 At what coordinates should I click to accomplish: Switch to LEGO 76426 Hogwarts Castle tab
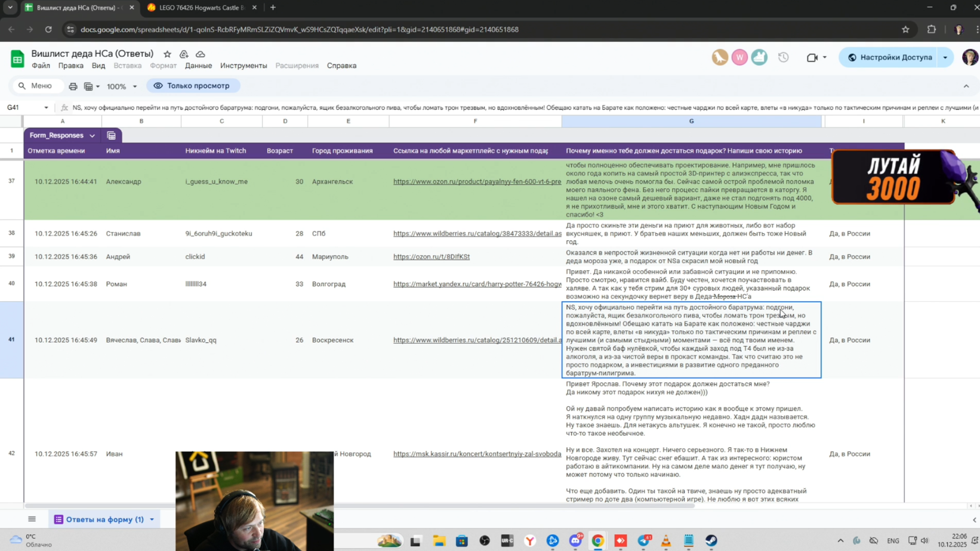pyautogui.click(x=201, y=8)
